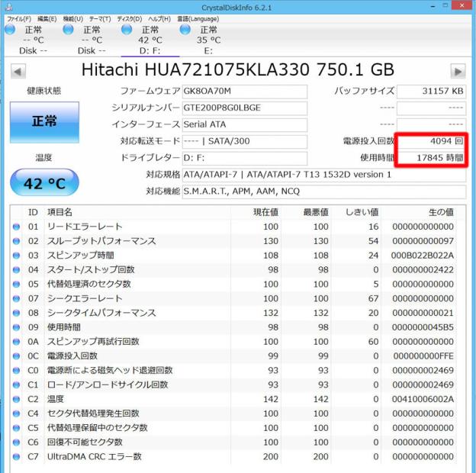Click the CrystalDiskInfo app icon in title bar
Viewport: 476px width, 473px height.
(9, 7)
